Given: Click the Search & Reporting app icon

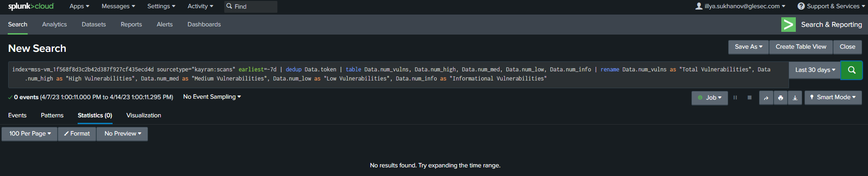Looking at the screenshot, I should pyautogui.click(x=788, y=25).
